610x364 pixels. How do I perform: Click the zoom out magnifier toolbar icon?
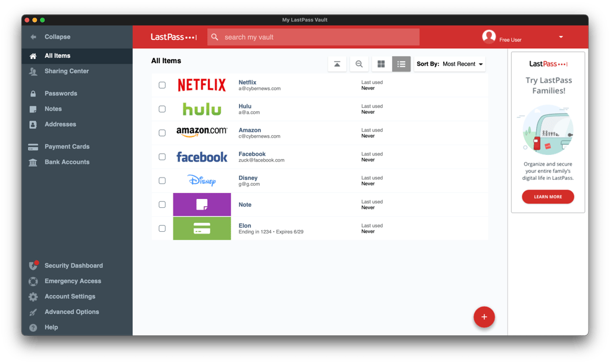pos(359,64)
